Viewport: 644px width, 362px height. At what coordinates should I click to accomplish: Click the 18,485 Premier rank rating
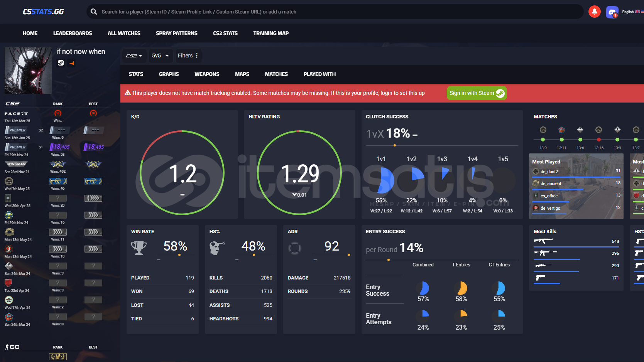[60, 147]
